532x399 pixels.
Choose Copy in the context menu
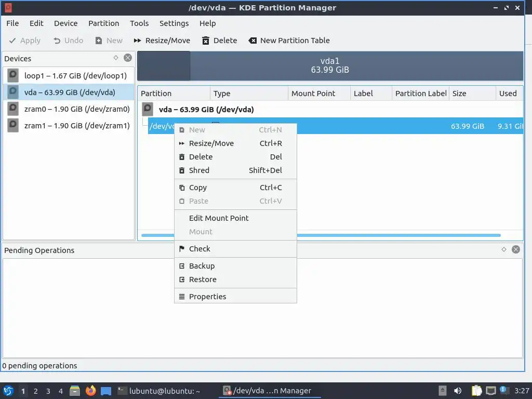tap(235, 187)
